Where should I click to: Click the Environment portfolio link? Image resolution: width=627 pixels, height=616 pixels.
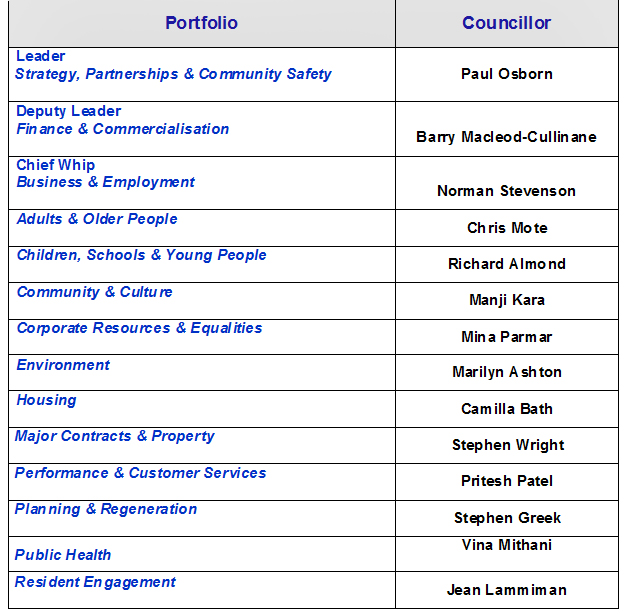[63, 365]
